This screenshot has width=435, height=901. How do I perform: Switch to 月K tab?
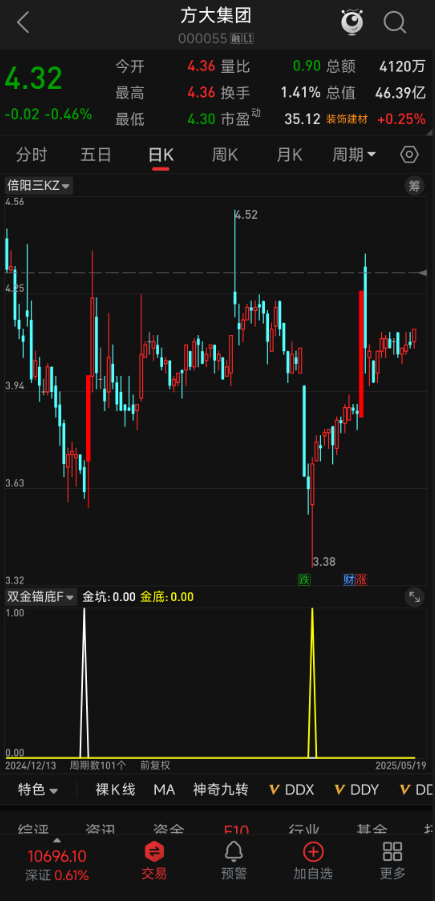(290, 155)
